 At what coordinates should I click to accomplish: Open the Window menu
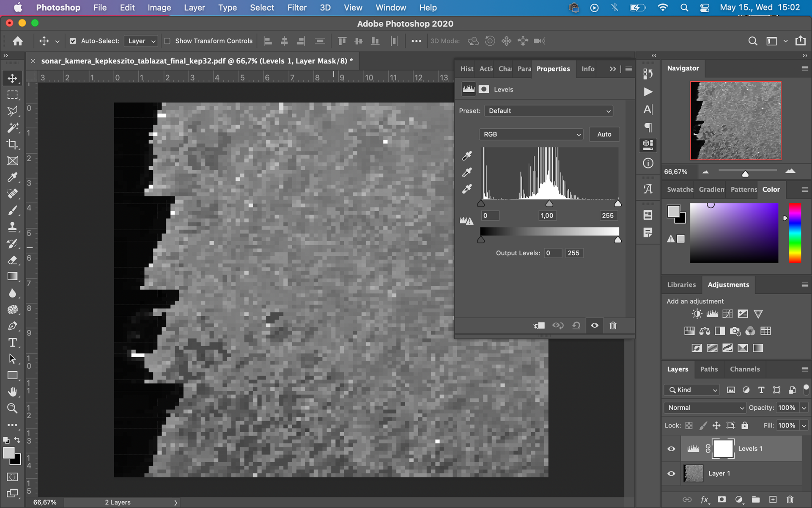[391, 8]
